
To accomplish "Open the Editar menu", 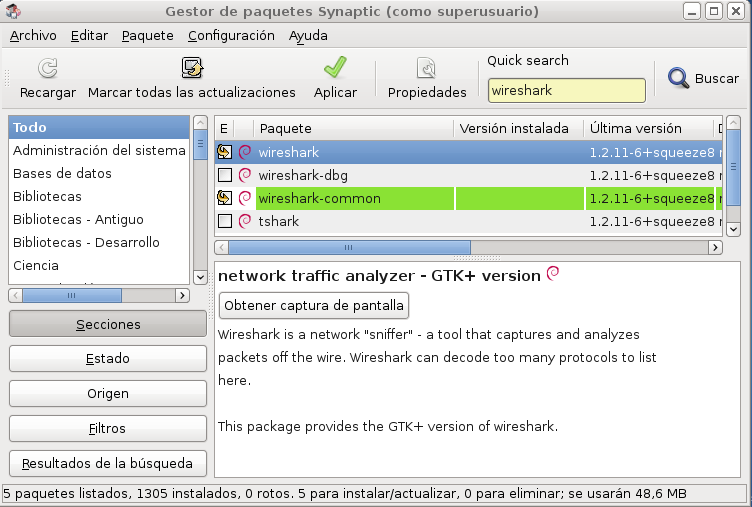I will pos(89,35).
